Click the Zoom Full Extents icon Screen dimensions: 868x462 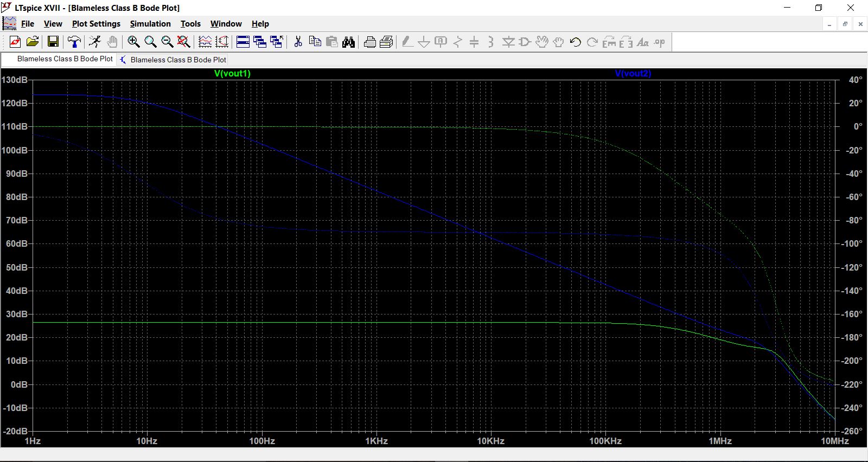pos(184,42)
